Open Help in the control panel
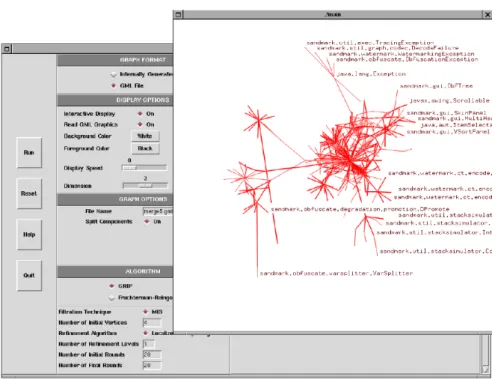The height and width of the screenshot is (383, 495). (x=29, y=234)
